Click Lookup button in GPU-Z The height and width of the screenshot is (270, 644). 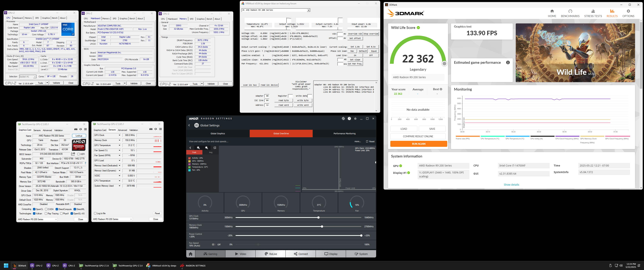(x=79, y=136)
